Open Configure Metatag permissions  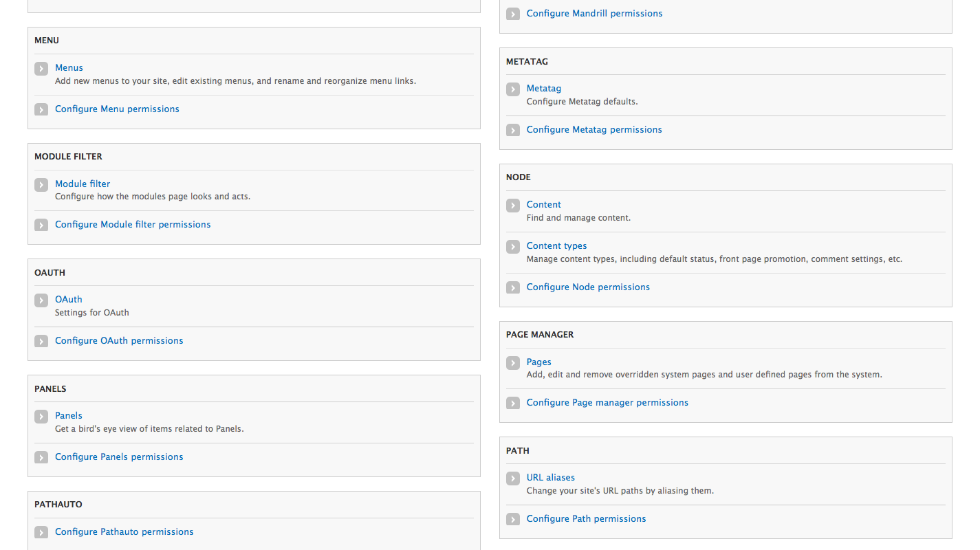(594, 129)
